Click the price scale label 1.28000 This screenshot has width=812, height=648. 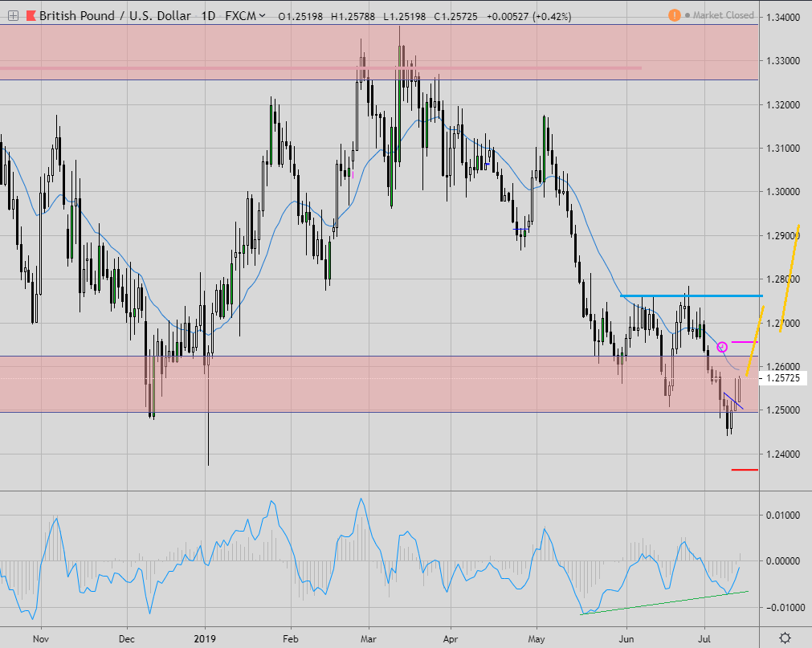click(x=783, y=279)
